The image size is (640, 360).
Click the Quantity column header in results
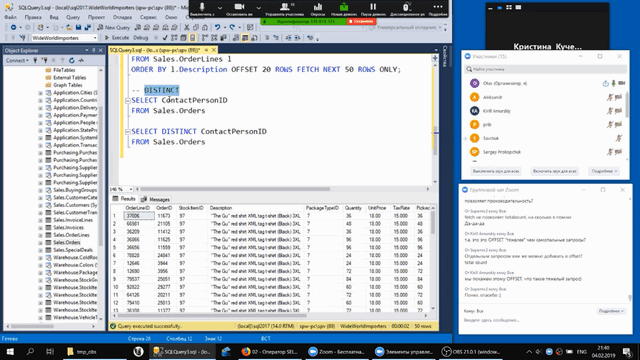[x=353, y=208]
